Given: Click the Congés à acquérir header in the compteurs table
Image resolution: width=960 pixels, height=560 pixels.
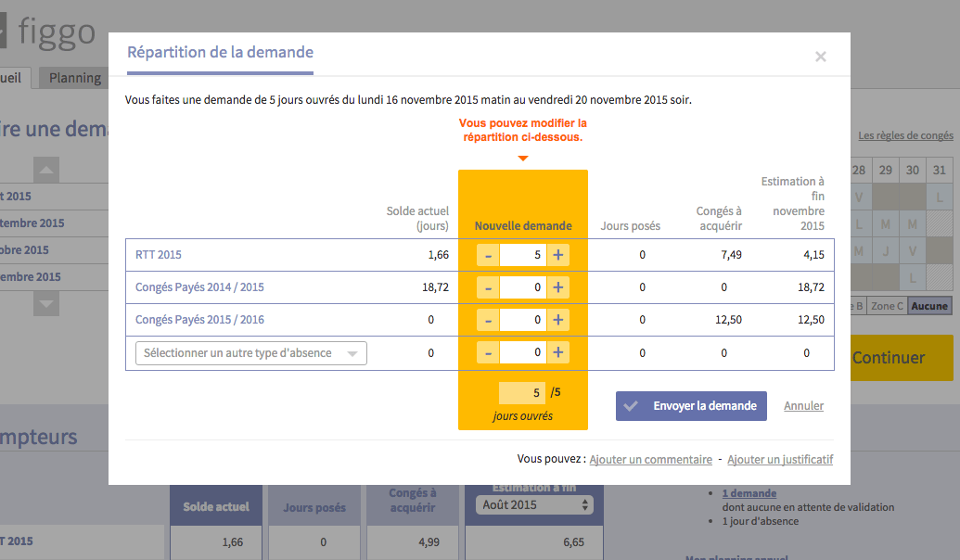Looking at the screenshot, I should click(413, 500).
